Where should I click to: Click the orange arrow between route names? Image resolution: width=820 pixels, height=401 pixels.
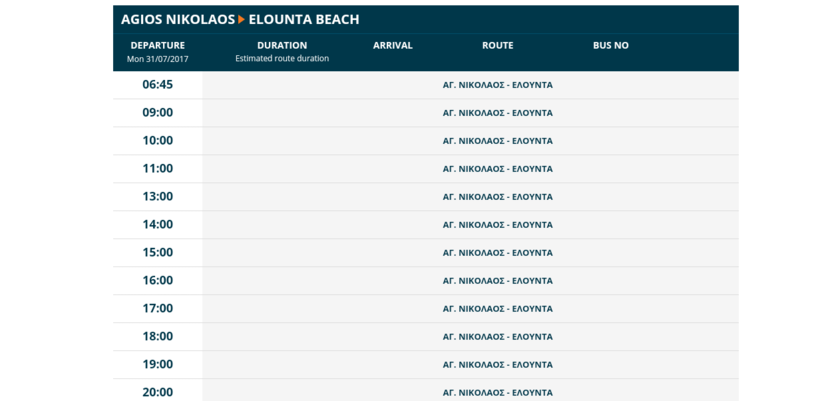point(241,20)
